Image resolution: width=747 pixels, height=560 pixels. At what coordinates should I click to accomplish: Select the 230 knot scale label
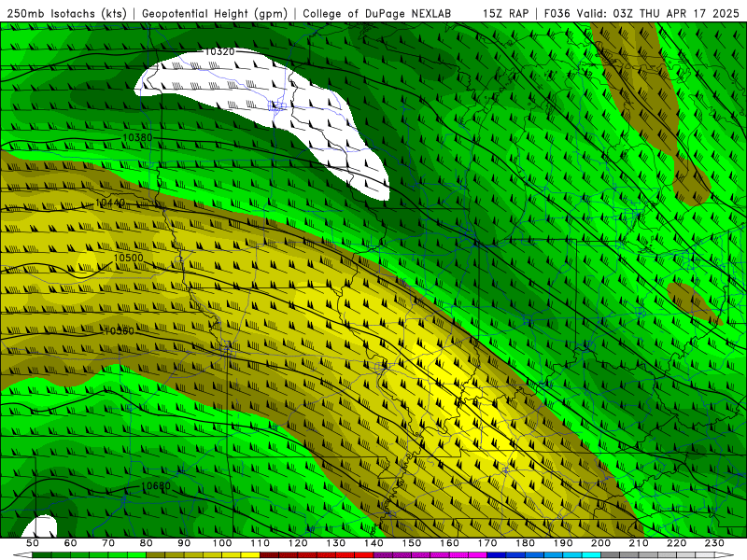pos(714,543)
